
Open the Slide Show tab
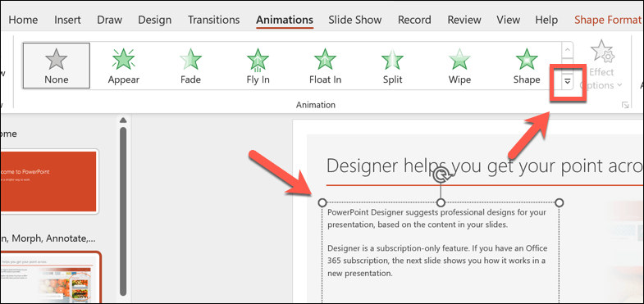(x=355, y=20)
